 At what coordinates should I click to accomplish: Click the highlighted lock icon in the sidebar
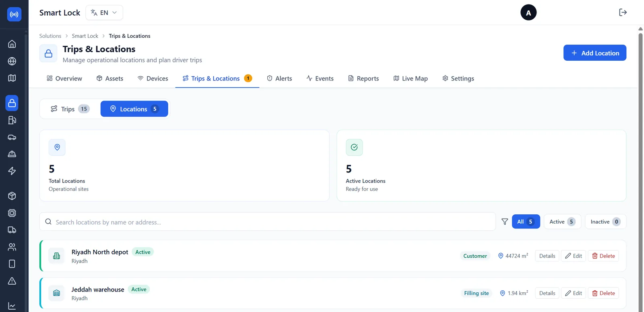[12, 103]
